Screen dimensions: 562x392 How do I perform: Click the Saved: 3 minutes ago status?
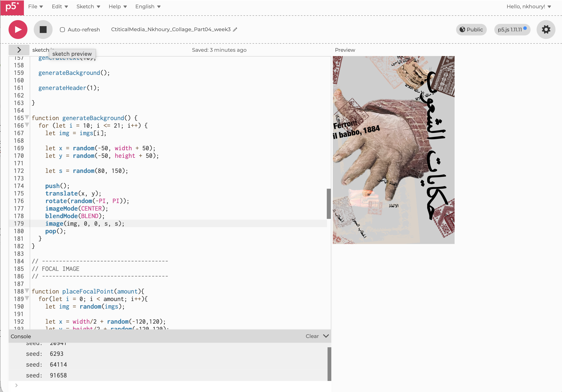[219, 50]
